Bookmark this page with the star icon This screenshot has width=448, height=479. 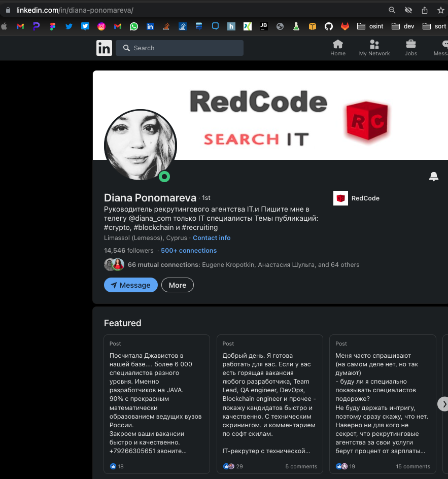tap(441, 10)
